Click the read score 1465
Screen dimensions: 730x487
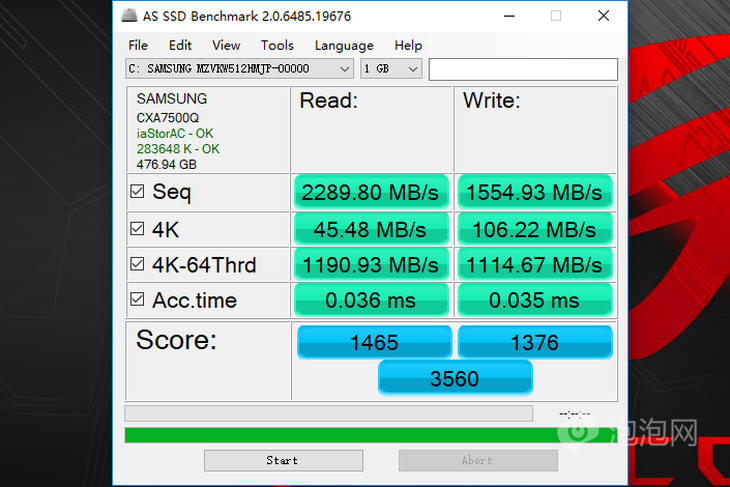point(374,342)
